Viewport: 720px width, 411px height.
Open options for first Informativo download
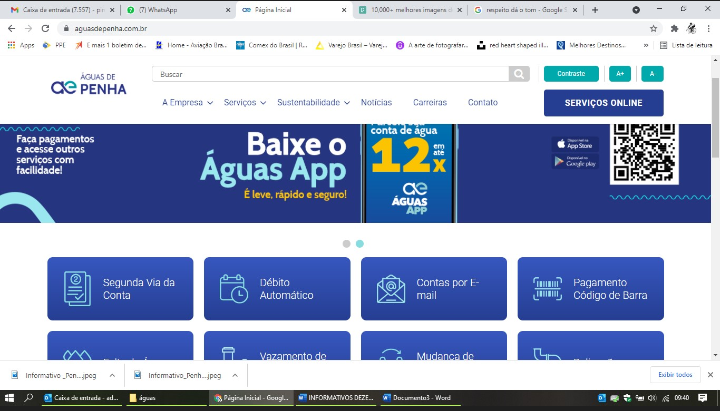[x=112, y=376]
